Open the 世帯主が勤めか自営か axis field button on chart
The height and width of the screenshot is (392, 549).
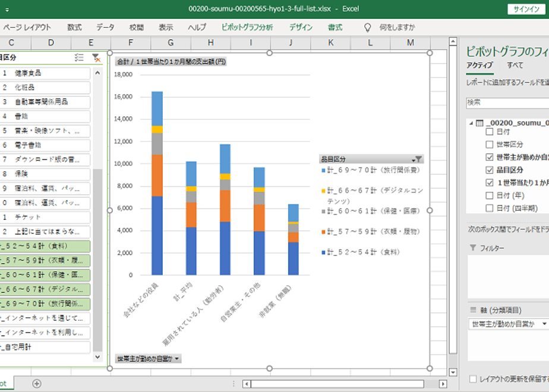(x=148, y=359)
